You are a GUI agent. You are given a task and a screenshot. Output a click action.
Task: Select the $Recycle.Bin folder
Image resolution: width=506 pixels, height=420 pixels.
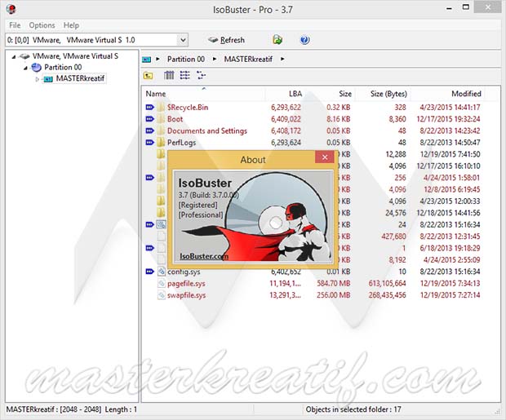(188, 108)
